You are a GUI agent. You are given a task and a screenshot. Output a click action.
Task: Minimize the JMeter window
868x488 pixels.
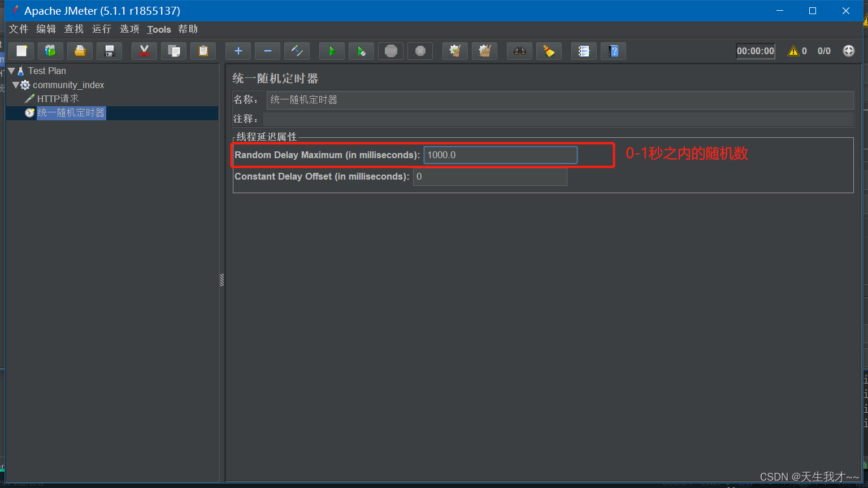[x=780, y=11]
